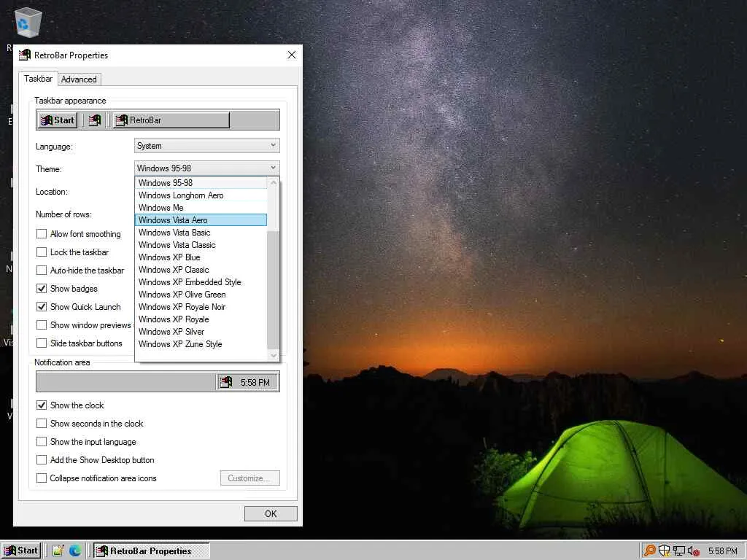Pick Windows XP Olive Green theme
The height and width of the screenshot is (560, 747).
[x=201, y=295]
